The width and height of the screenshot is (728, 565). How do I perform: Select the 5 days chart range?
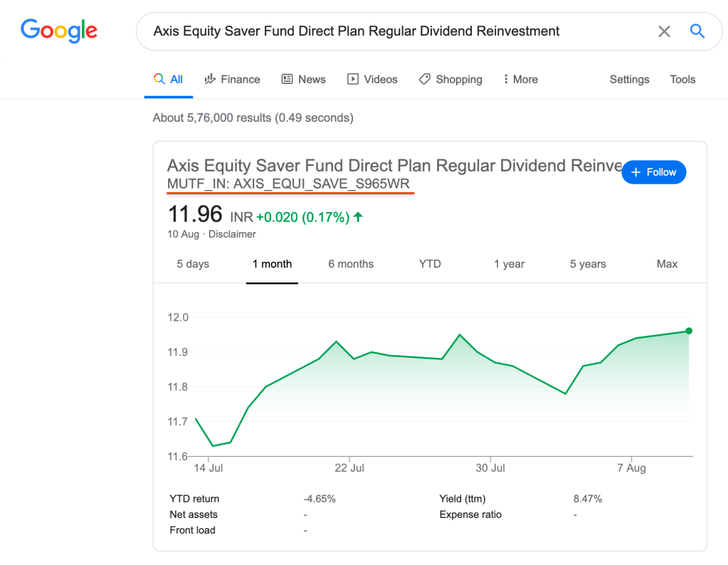pyautogui.click(x=193, y=264)
